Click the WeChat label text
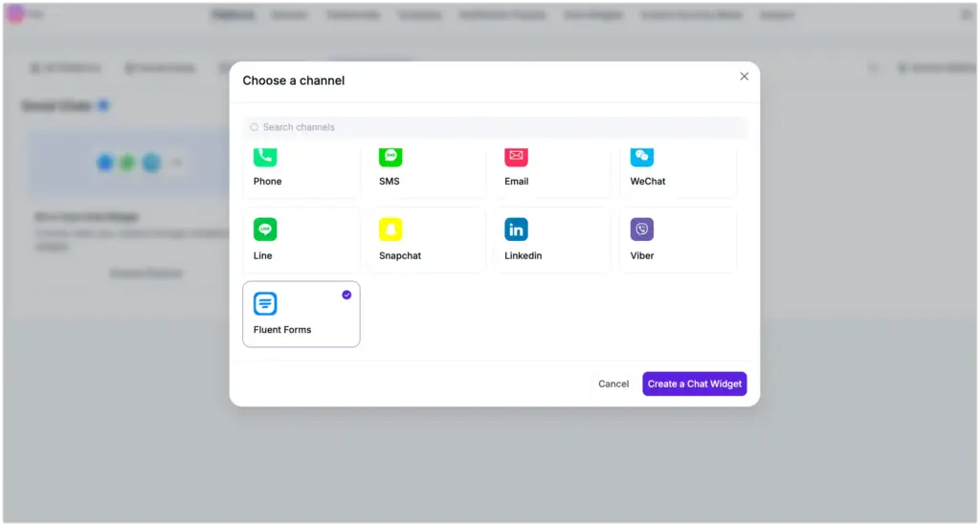The image size is (980, 526). 648,181
